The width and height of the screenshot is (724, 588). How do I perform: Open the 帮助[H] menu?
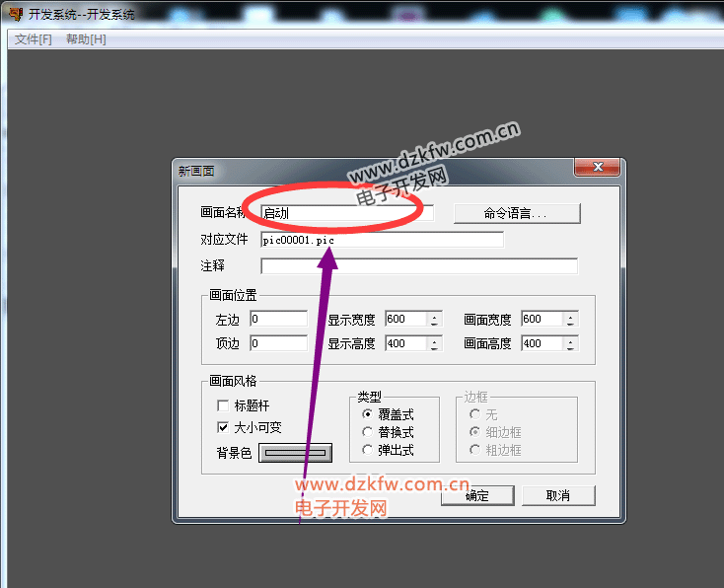tap(86, 39)
